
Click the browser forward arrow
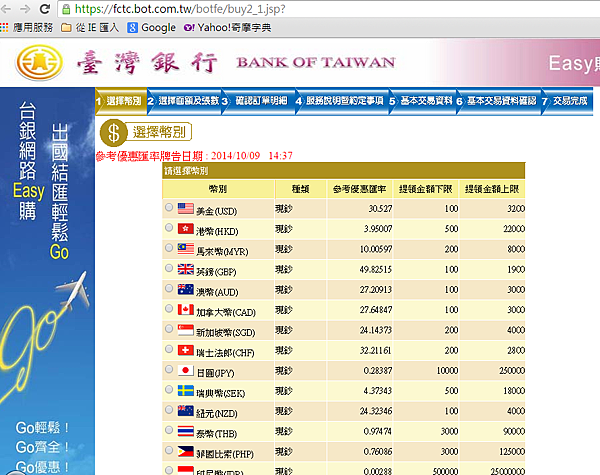click(x=25, y=9)
